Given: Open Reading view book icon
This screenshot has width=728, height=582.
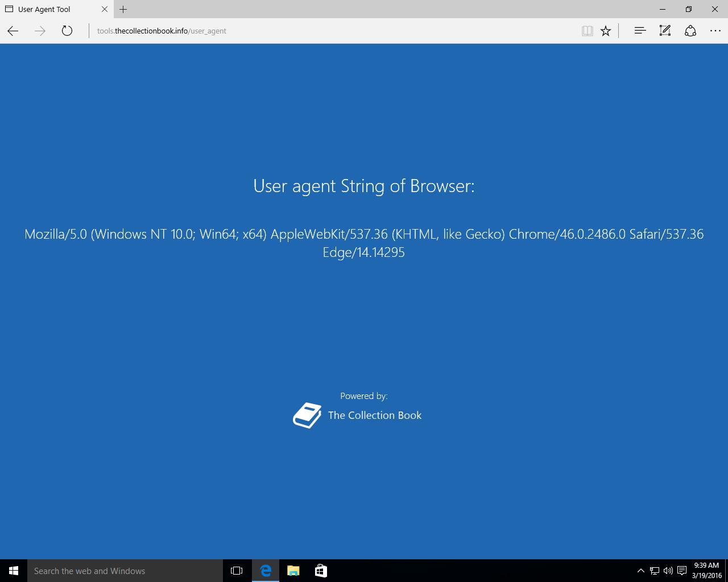Looking at the screenshot, I should 588,31.
